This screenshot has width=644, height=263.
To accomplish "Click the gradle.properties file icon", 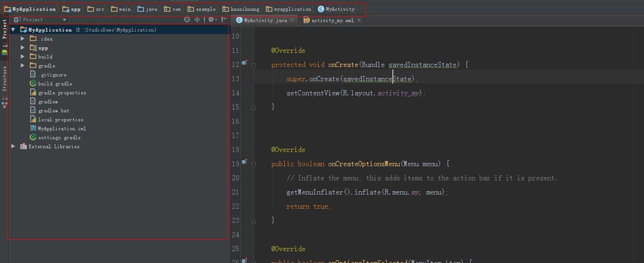I will (x=33, y=93).
